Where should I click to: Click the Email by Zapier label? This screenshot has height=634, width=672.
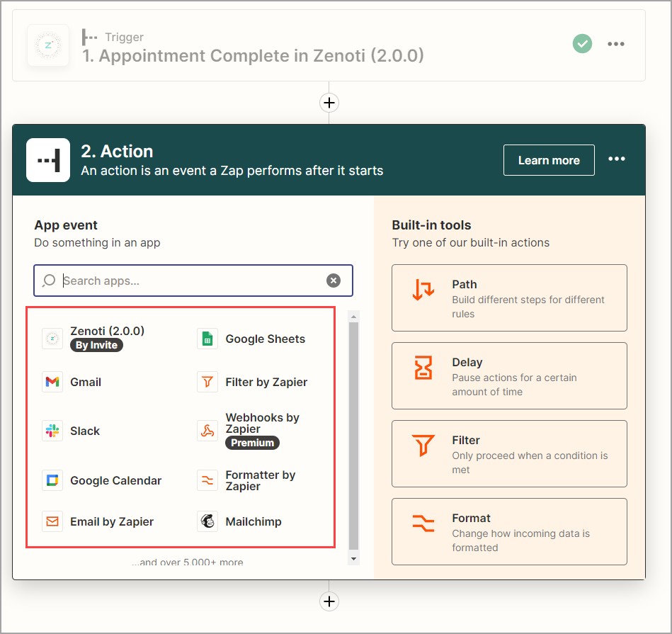pyautogui.click(x=112, y=521)
